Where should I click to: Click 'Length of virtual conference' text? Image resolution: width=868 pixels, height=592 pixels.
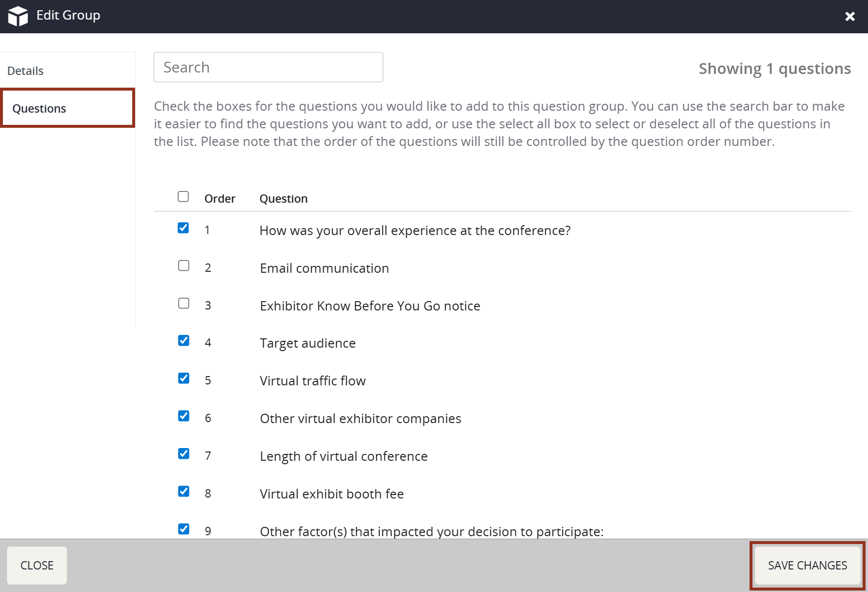[x=344, y=456]
